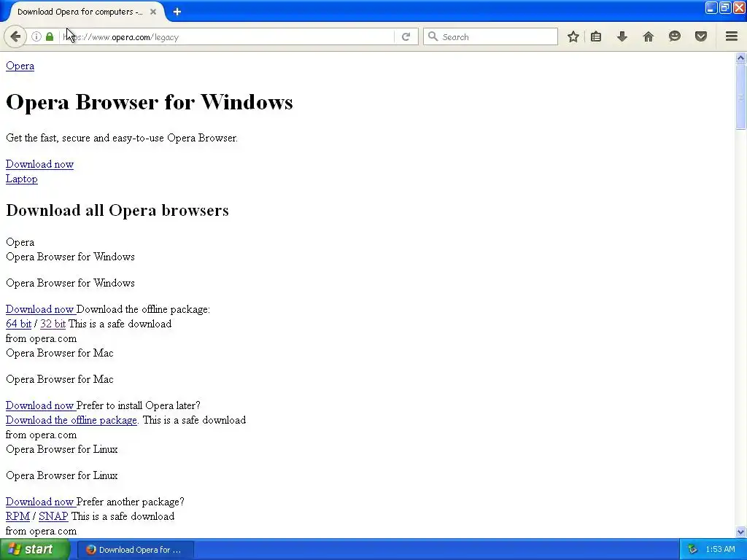Screen dimensions: 747x560
Task: Open the site information circle icon
Action: (x=36, y=36)
